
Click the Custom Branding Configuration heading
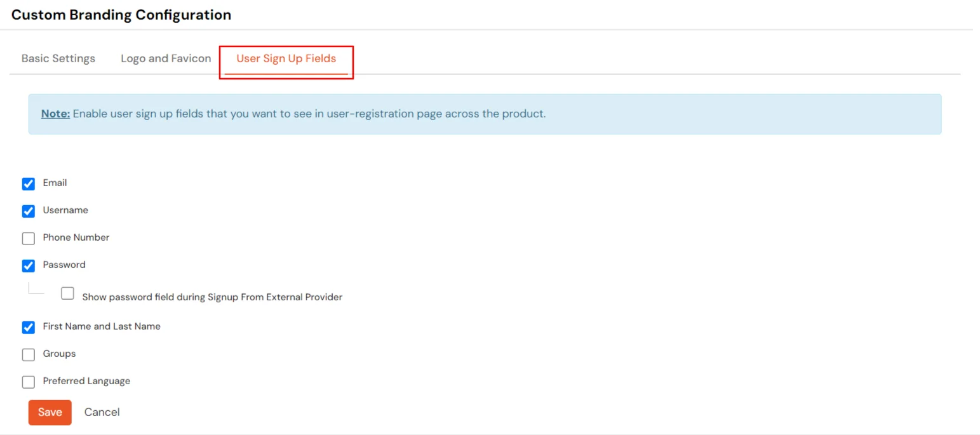(x=121, y=14)
